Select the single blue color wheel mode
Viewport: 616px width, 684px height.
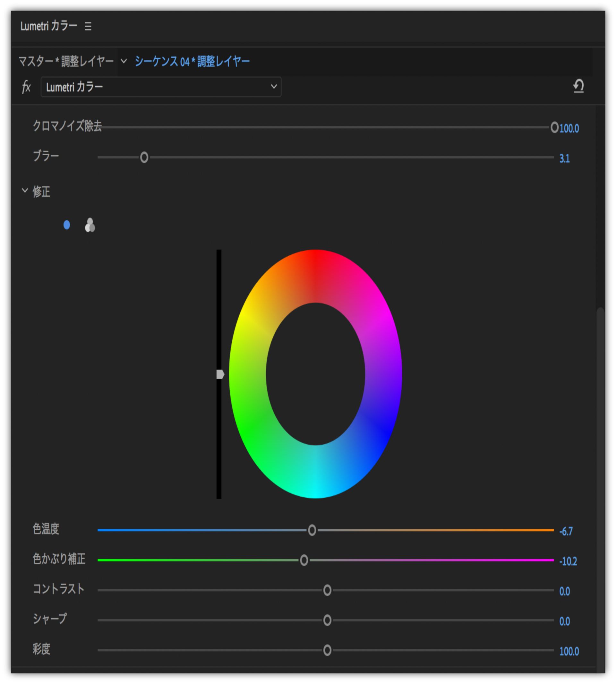tap(67, 225)
